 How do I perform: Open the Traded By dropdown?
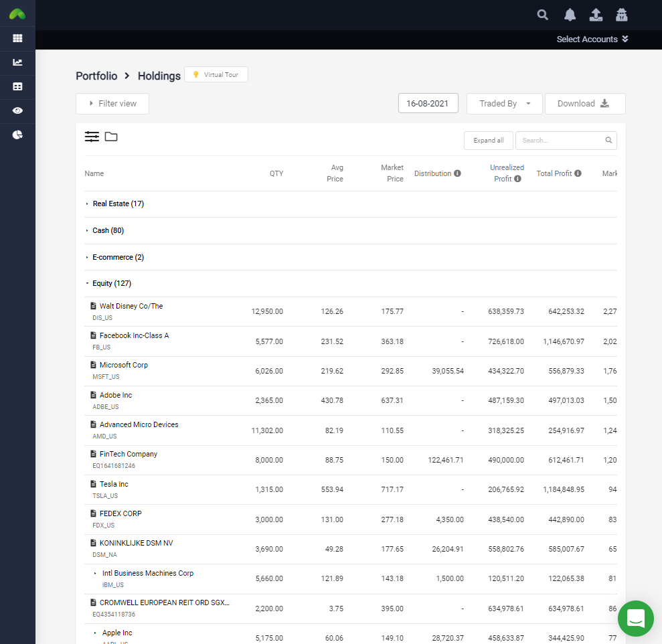coord(505,104)
